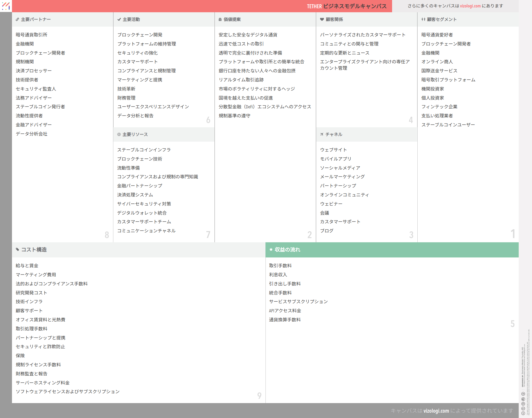Click the tag icon beside コスト構造
Image resolution: width=532 pixels, height=418 pixels.
[x=18, y=250]
